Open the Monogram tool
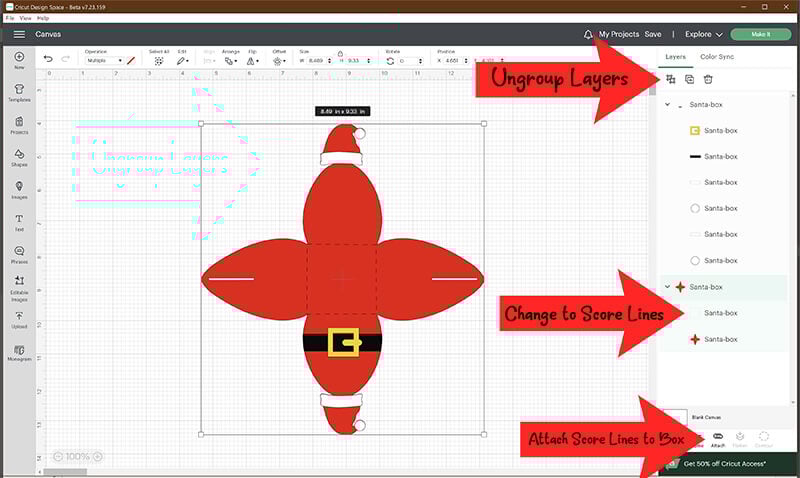The height and width of the screenshot is (478, 800). (19, 353)
